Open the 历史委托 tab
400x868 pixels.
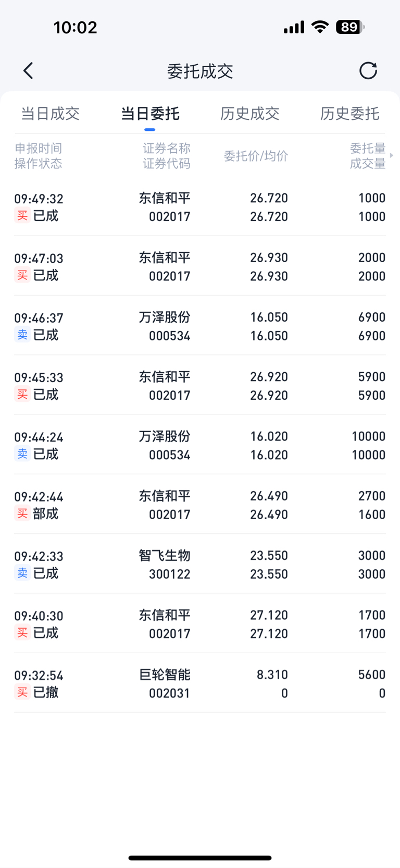coord(349,114)
